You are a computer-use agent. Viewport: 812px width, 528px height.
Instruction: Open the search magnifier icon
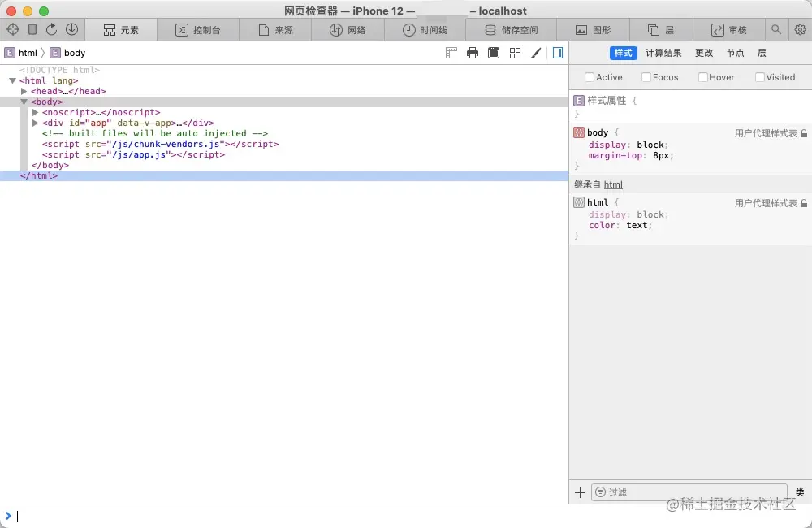pos(775,29)
